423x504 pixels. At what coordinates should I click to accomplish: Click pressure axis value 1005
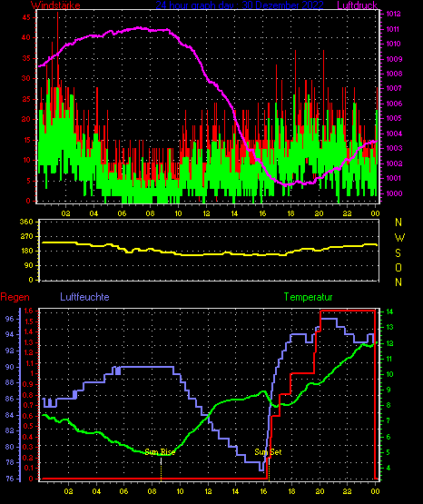[x=393, y=118]
